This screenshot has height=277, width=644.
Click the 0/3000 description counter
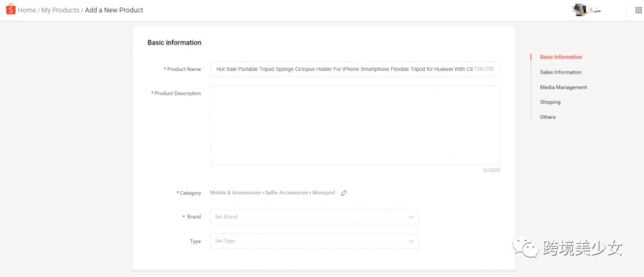491,170
